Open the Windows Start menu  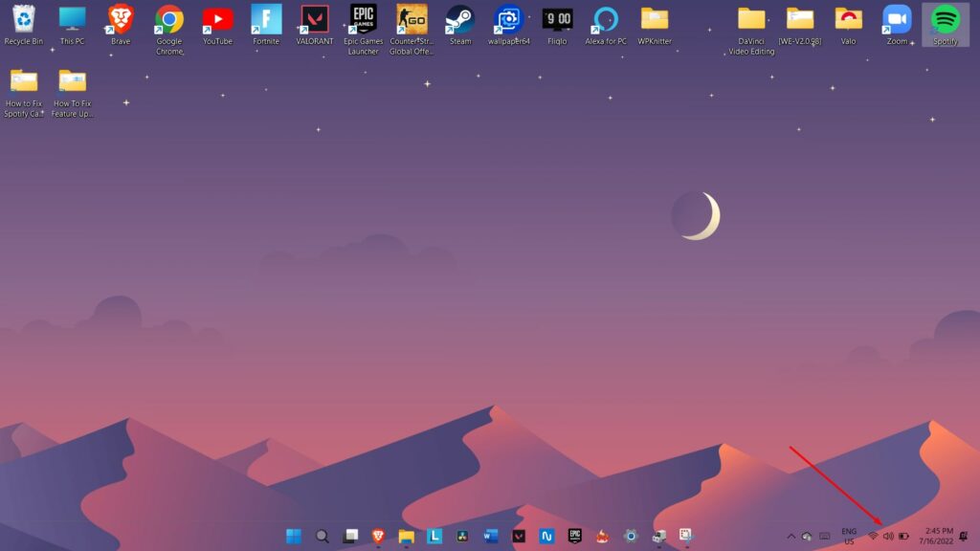(294, 536)
